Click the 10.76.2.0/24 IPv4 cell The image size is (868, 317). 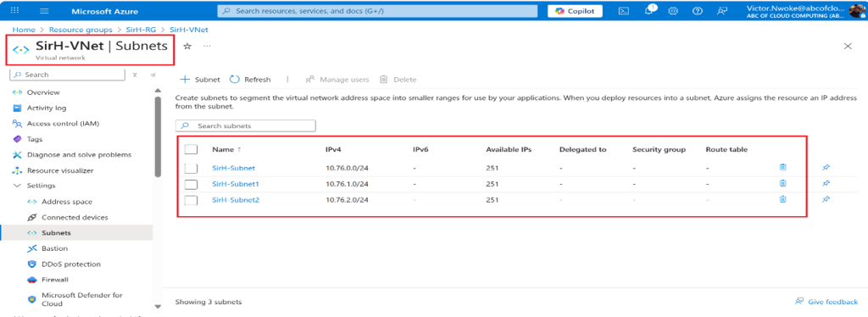(347, 200)
